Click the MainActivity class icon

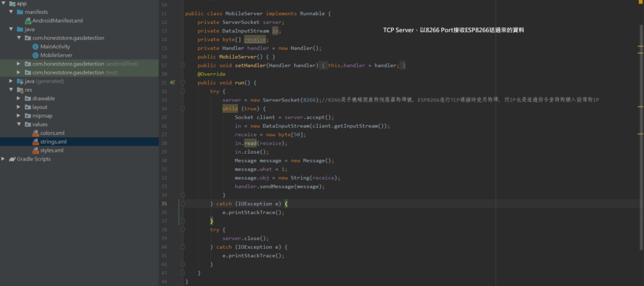[x=35, y=47]
